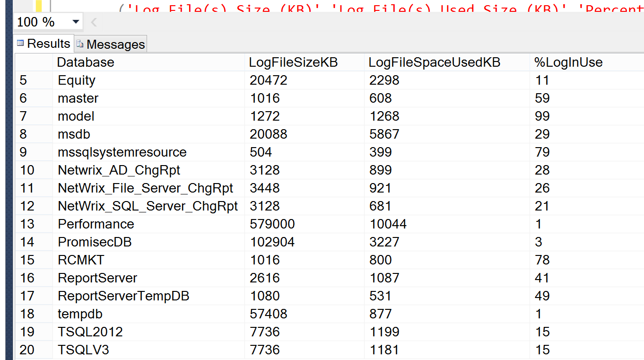Select the Equity database cell
This screenshot has height=360, width=644.
(x=77, y=80)
